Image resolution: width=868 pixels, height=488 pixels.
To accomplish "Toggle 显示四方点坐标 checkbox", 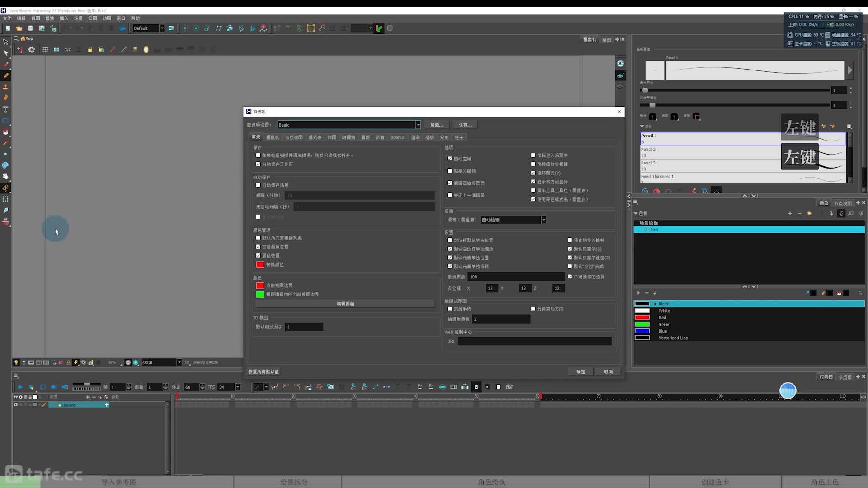I will (x=533, y=182).
